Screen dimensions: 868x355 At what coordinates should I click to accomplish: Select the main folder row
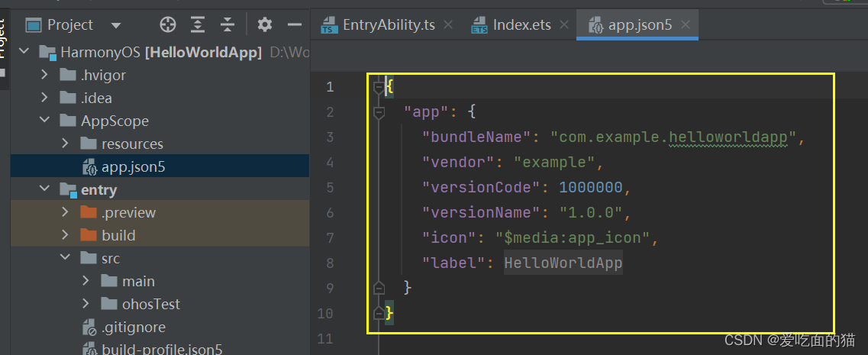coord(160,281)
